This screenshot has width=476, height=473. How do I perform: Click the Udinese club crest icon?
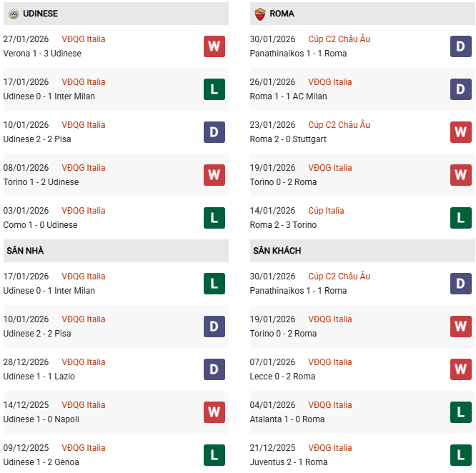(x=12, y=14)
